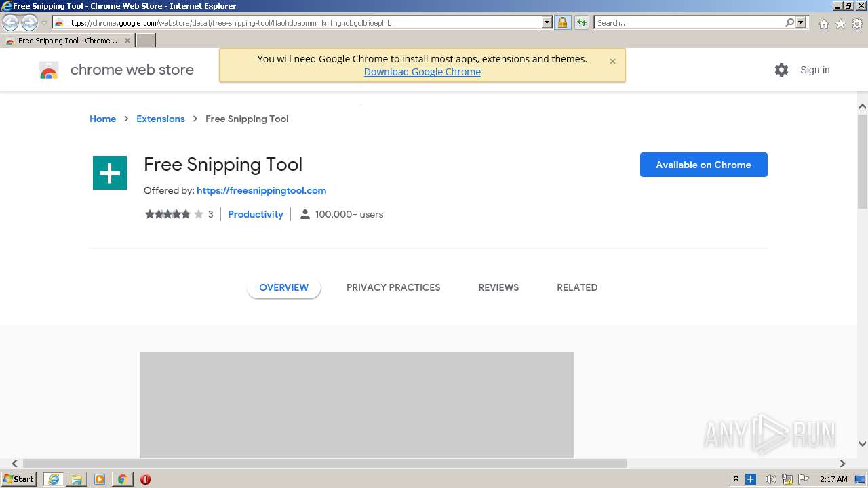868x488 pixels.
Task: Click the horizontal scrollbar right arrow
Action: [842, 464]
